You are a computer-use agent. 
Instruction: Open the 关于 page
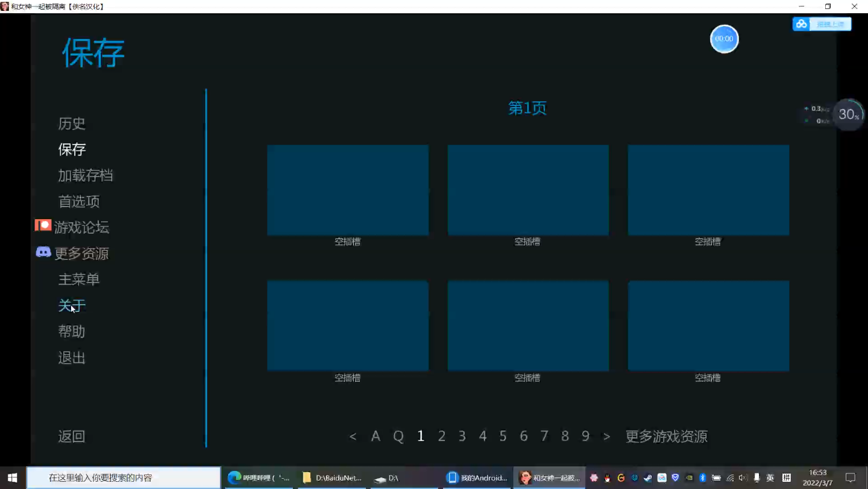[72, 305]
